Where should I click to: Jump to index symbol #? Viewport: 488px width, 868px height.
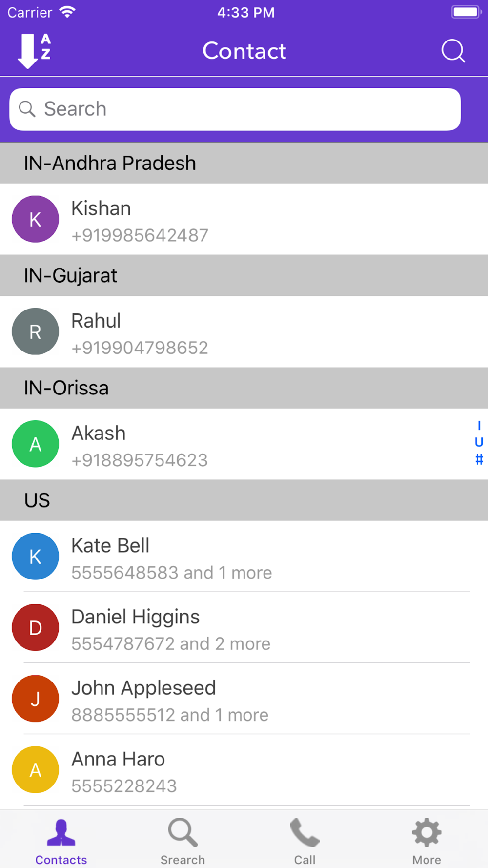pyautogui.click(x=479, y=459)
